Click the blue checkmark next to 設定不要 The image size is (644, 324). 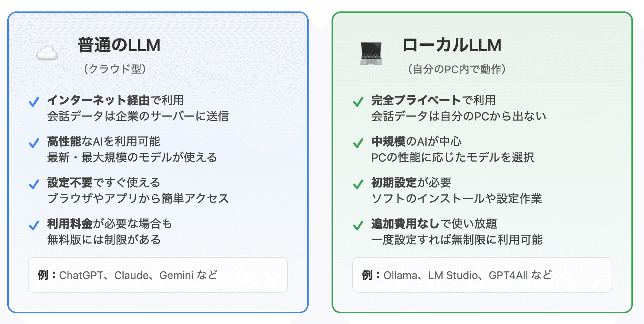(x=34, y=184)
